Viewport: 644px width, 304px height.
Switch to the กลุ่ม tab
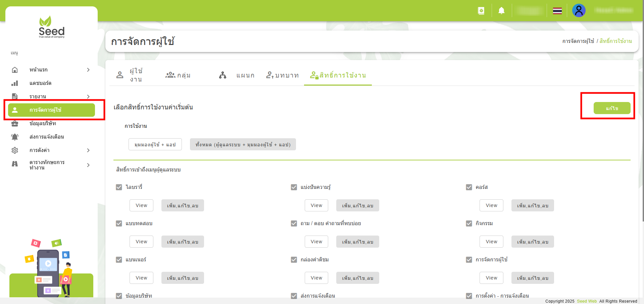tap(179, 75)
